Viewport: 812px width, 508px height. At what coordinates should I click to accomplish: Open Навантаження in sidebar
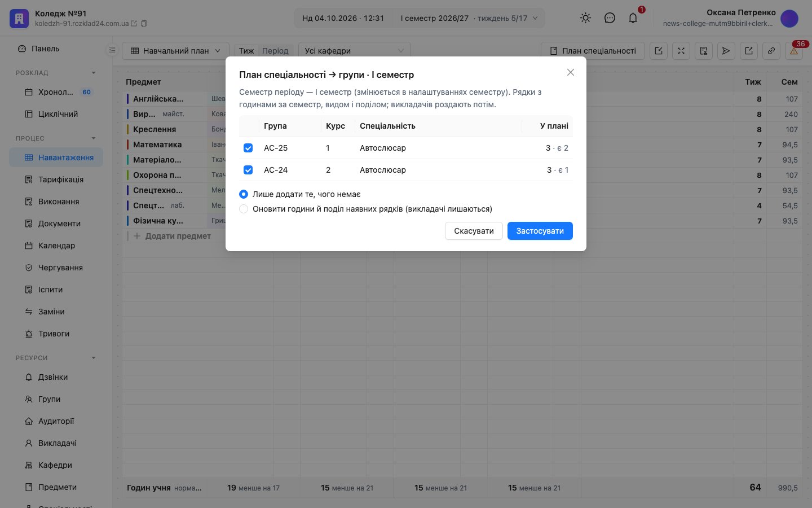56,157
